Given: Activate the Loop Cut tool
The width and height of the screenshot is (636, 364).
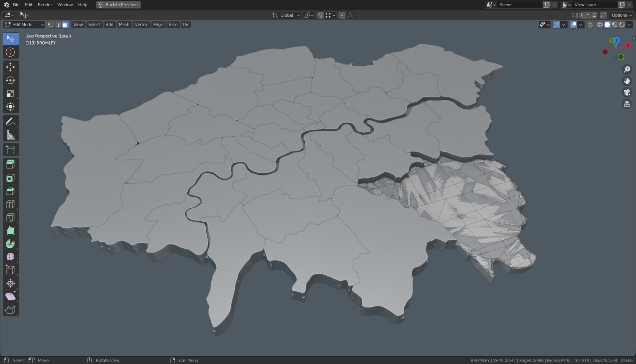Looking at the screenshot, I should [x=10, y=204].
